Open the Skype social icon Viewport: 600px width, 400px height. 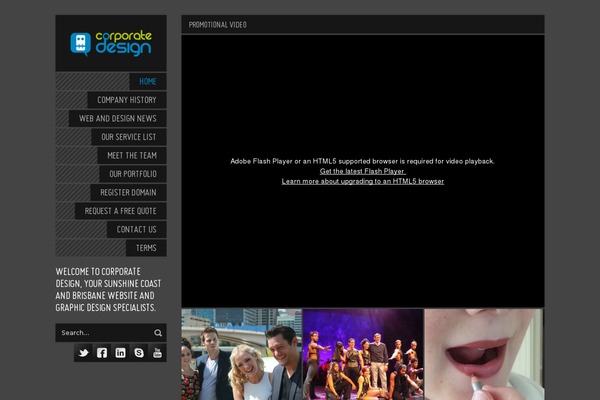pyautogui.click(x=139, y=353)
